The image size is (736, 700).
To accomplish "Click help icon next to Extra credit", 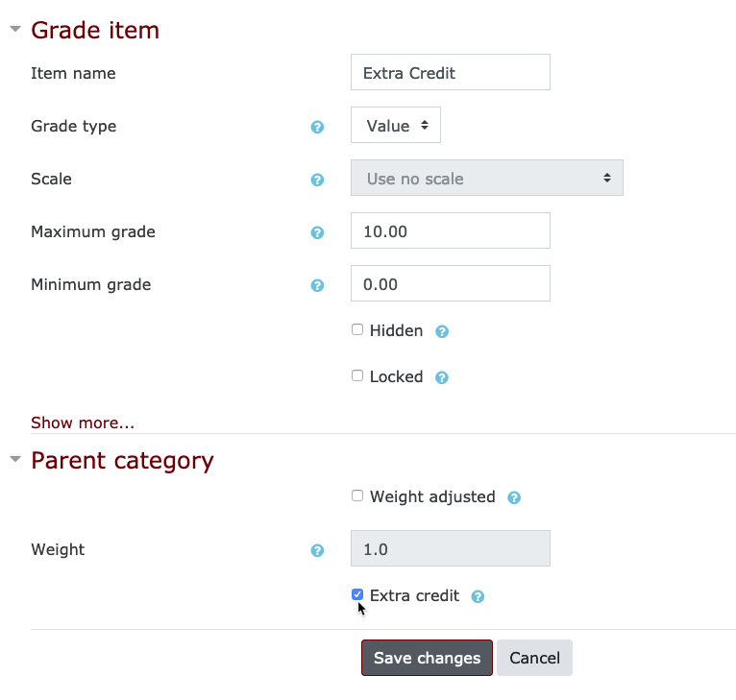I will point(478,596).
